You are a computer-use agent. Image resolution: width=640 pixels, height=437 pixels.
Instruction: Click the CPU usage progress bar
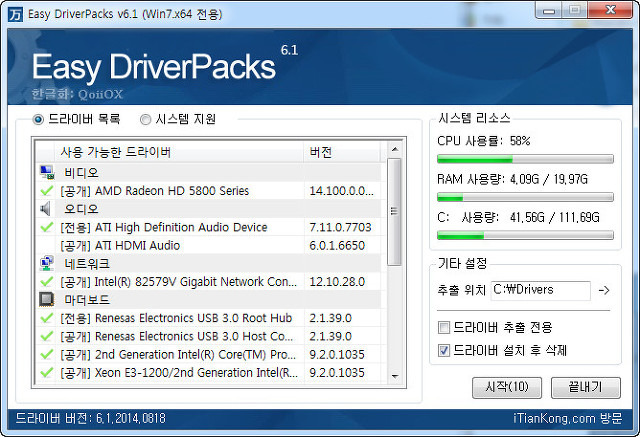tap(525, 159)
